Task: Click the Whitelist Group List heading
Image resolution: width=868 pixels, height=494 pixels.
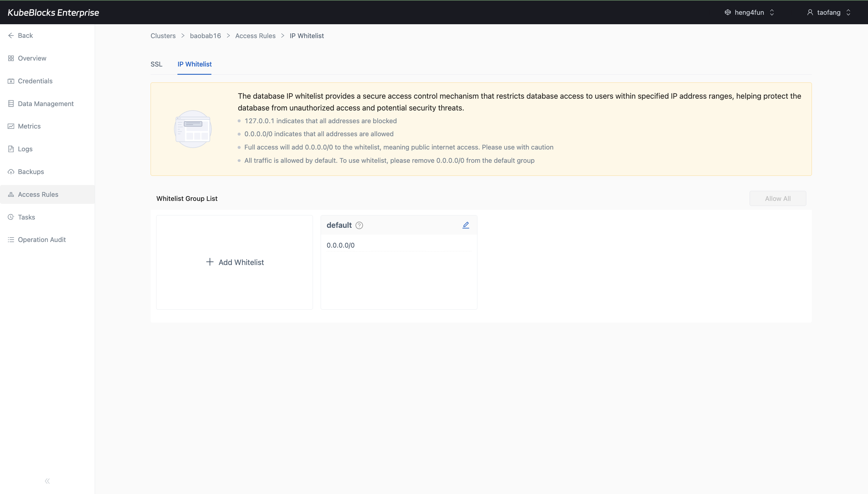Action: pyautogui.click(x=187, y=199)
